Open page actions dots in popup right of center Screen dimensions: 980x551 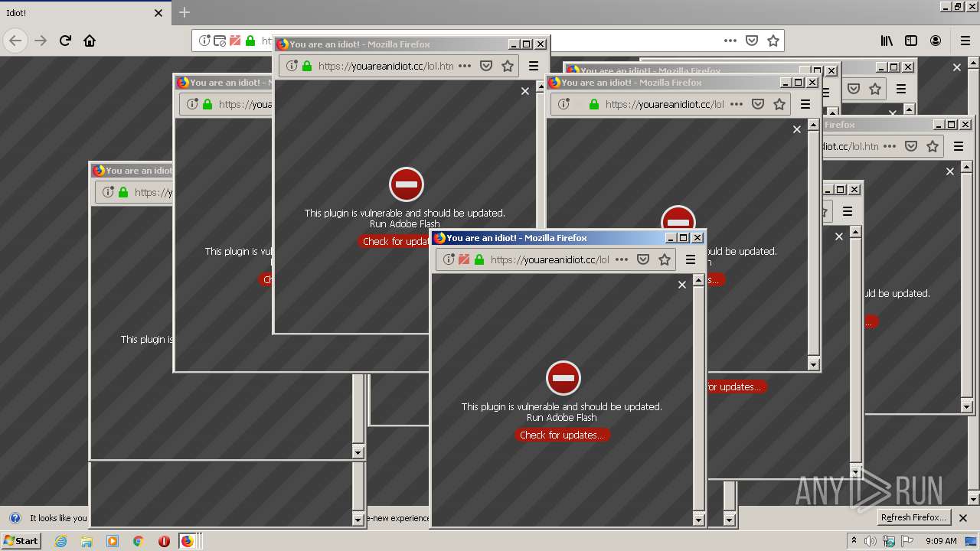(737, 104)
